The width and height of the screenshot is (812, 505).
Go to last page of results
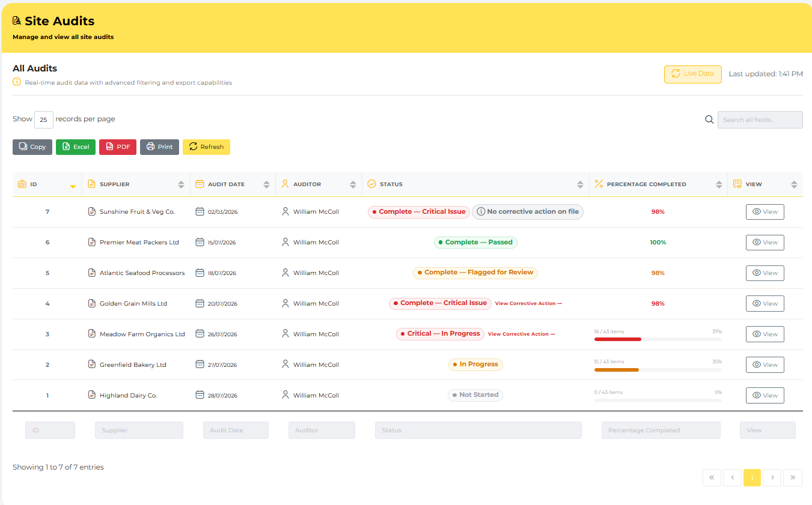(x=793, y=478)
